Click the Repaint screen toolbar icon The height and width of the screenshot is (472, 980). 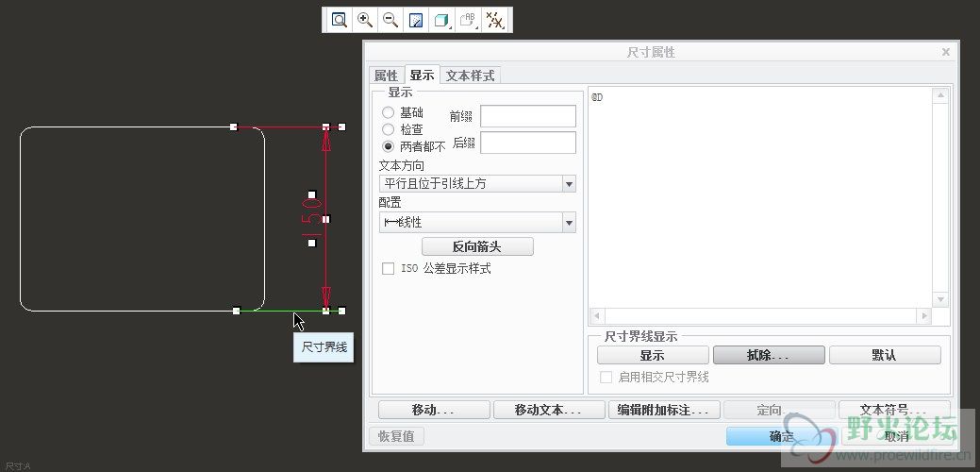click(x=416, y=20)
